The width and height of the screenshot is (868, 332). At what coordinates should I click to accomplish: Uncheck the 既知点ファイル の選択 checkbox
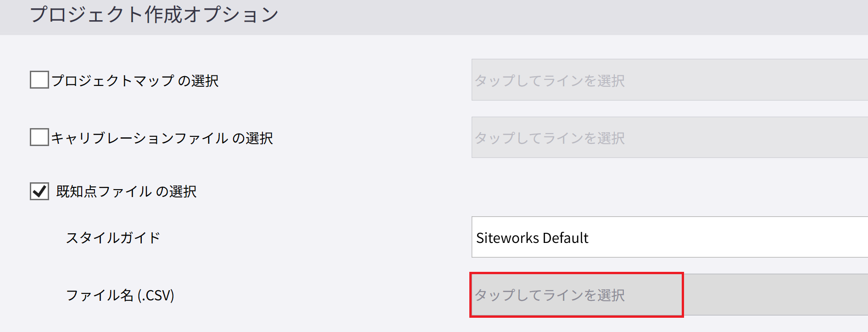click(39, 191)
